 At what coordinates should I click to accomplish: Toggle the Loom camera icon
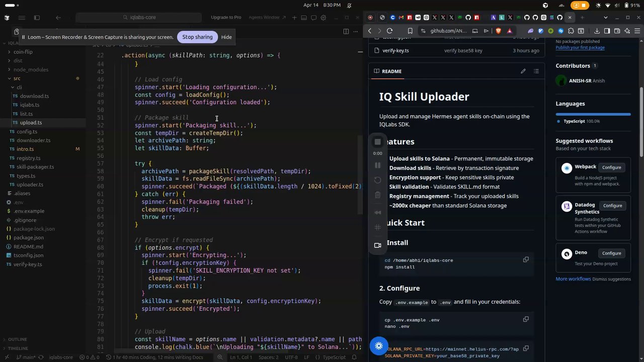click(378, 245)
